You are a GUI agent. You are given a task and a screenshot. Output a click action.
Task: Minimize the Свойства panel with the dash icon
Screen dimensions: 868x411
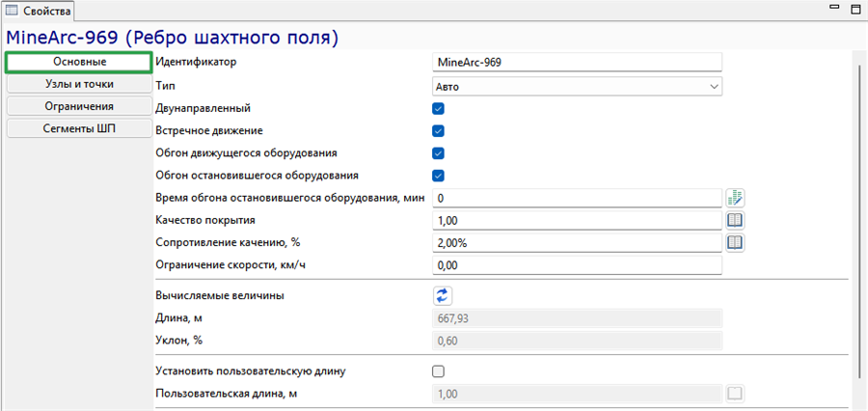coord(835,7)
